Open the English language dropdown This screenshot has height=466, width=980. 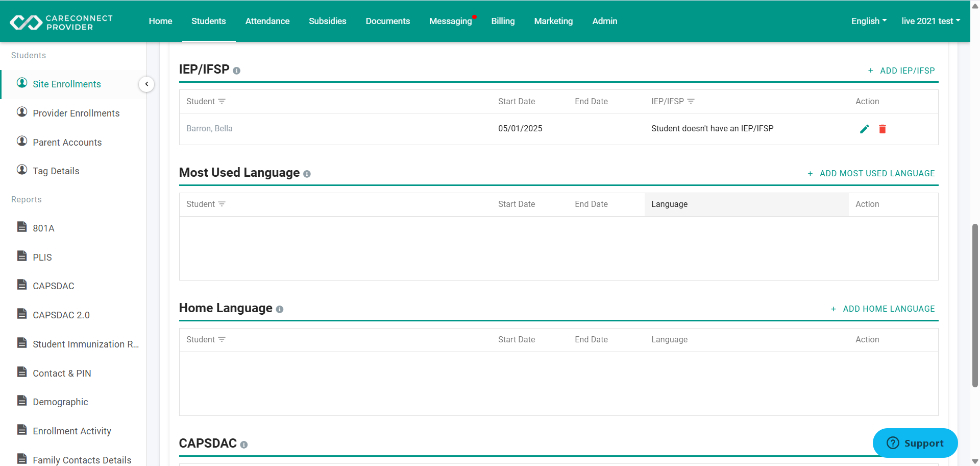coord(869,21)
